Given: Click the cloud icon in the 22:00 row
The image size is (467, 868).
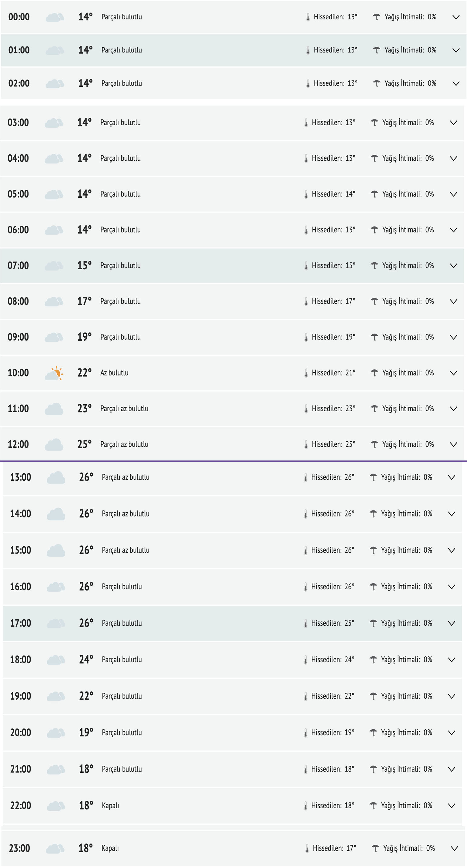Looking at the screenshot, I should click(56, 806).
